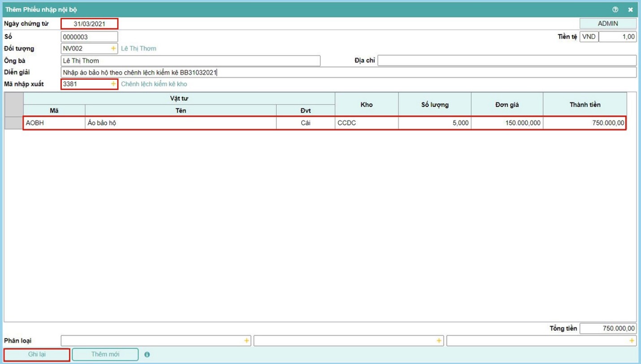Click the Diễn giải description field

[348, 72]
